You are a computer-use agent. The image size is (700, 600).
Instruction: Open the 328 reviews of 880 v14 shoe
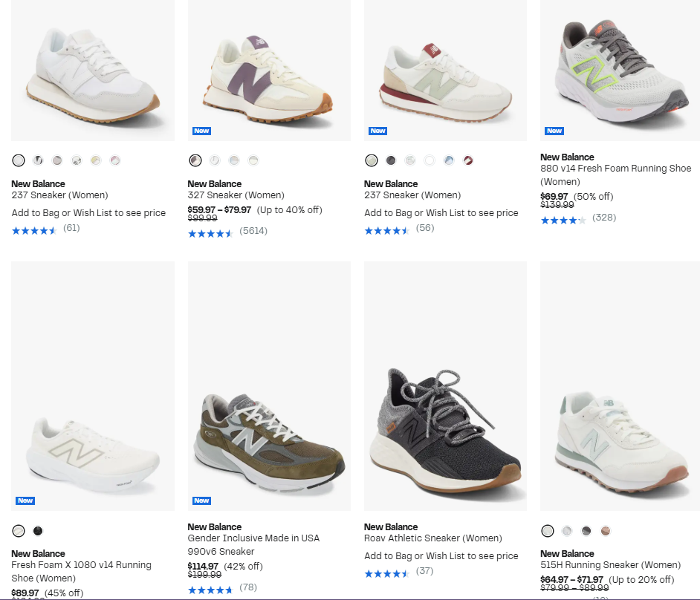(x=603, y=218)
